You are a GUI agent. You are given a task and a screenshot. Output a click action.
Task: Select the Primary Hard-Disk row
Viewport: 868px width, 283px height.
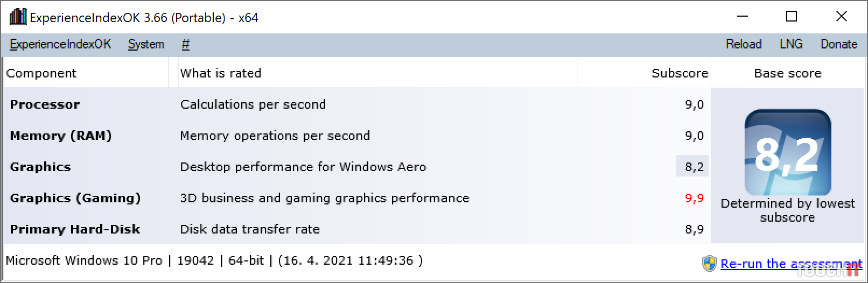75,229
